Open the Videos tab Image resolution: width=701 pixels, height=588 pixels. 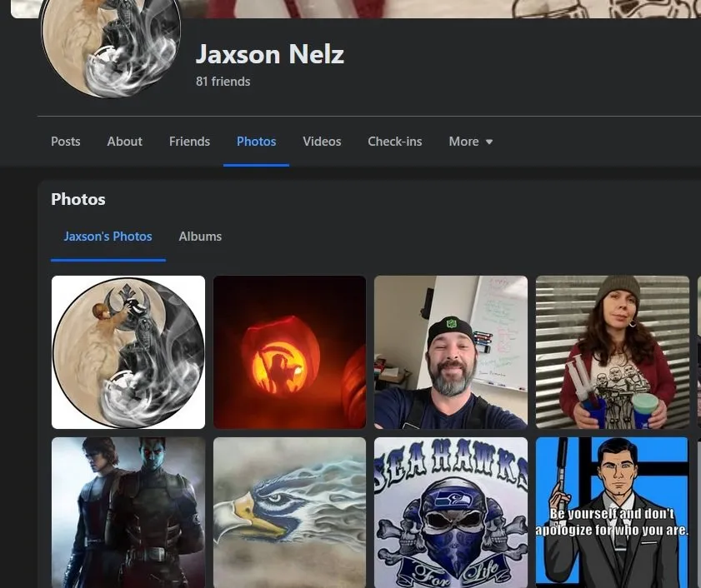tap(322, 142)
